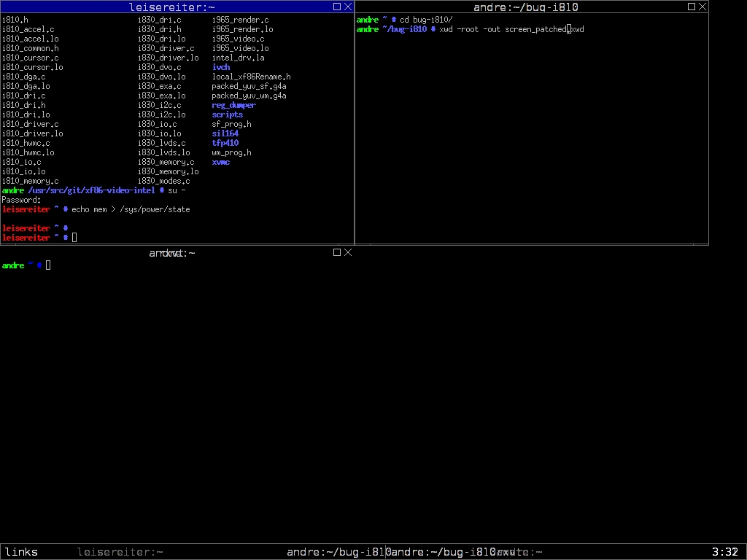747x560 pixels.
Task: Close the leisereiter:~ terminal window
Action: [348, 7]
